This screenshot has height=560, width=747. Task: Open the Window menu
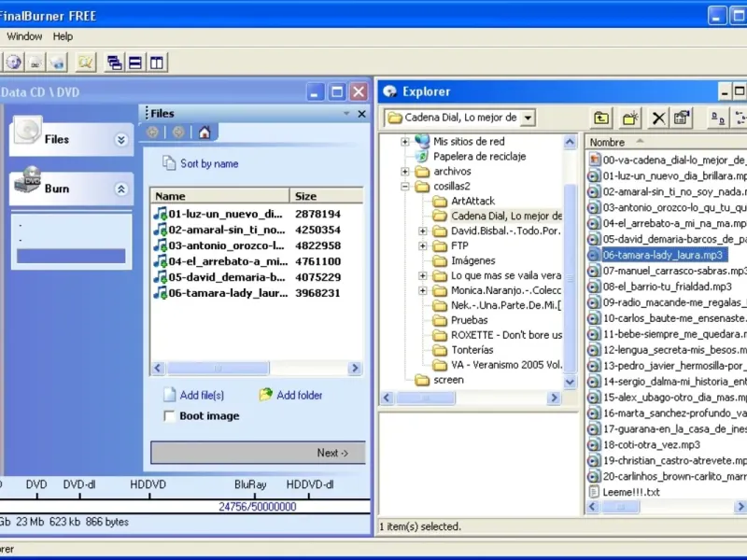pyautogui.click(x=24, y=36)
